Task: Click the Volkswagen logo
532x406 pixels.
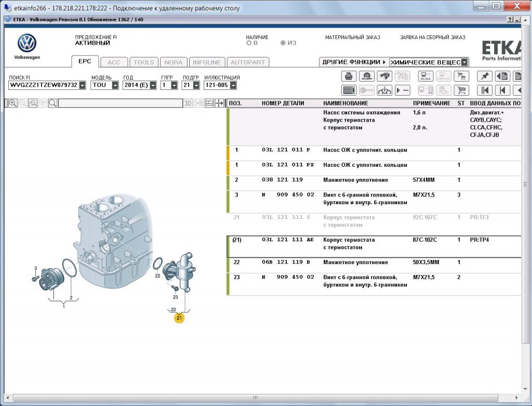Action: coord(27,43)
